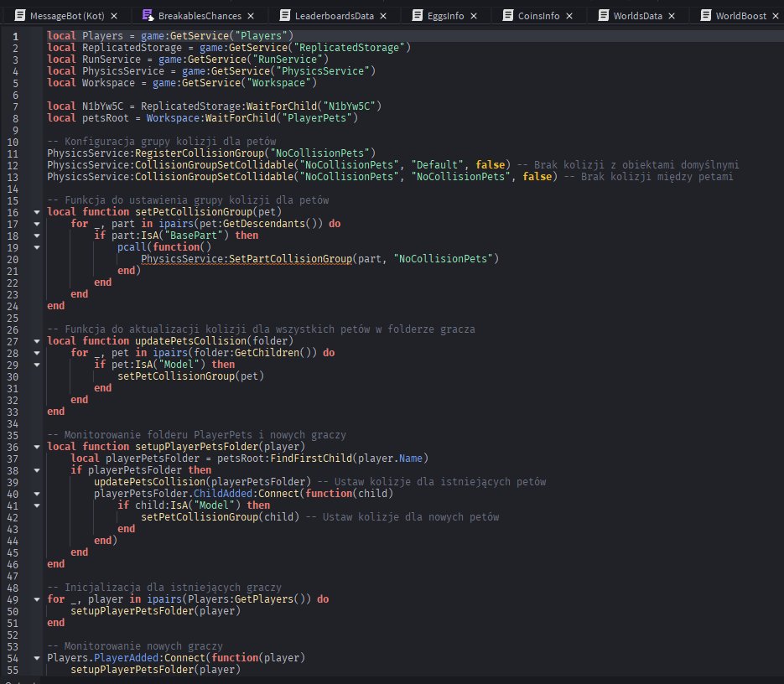Click the script icon on the MessageBot (Kot) tab
Image resolution: width=784 pixels, height=684 pixels.
click(x=20, y=15)
